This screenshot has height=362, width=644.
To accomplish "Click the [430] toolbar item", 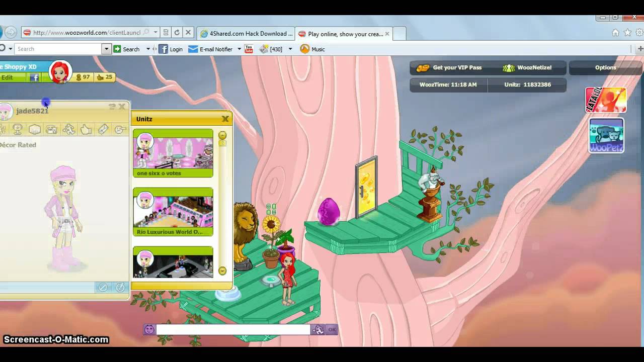I will 271,49.
